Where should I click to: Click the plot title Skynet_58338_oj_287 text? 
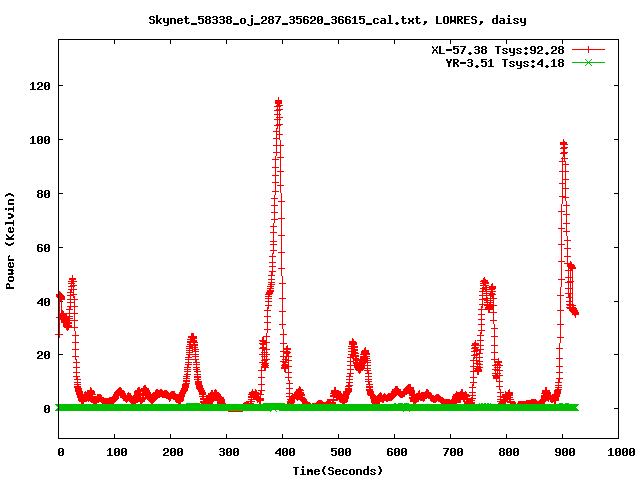pyautogui.click(x=337, y=20)
